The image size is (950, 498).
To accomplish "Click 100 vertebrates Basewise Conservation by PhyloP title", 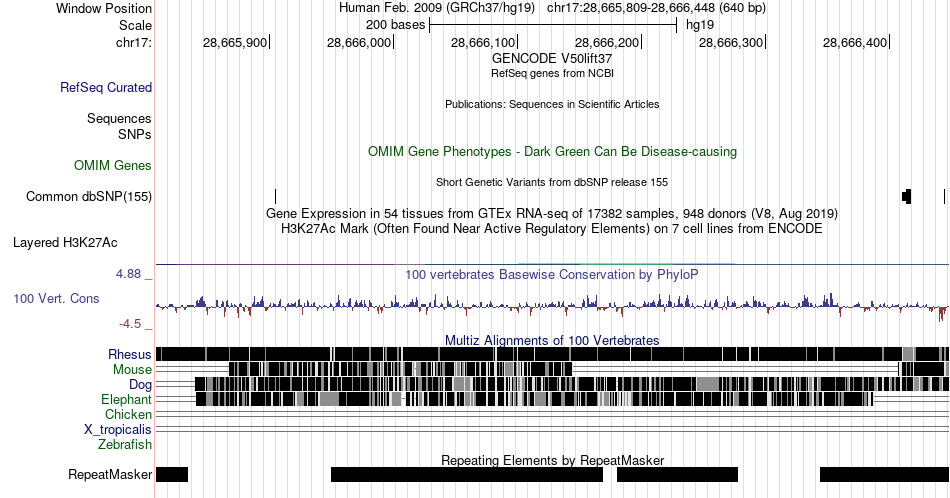I will 552,274.
